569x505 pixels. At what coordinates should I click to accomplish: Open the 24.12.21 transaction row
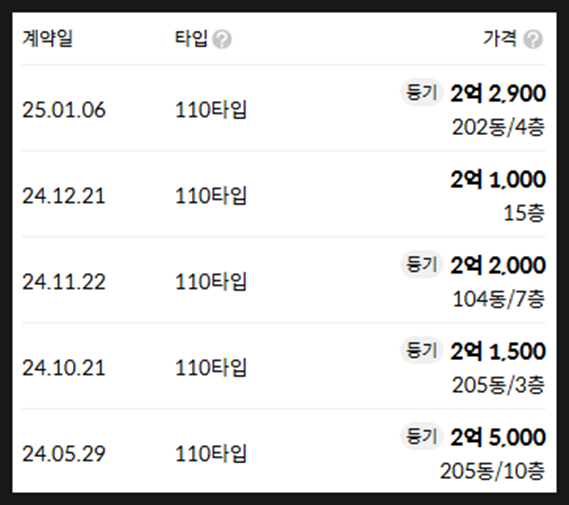tap(283, 194)
